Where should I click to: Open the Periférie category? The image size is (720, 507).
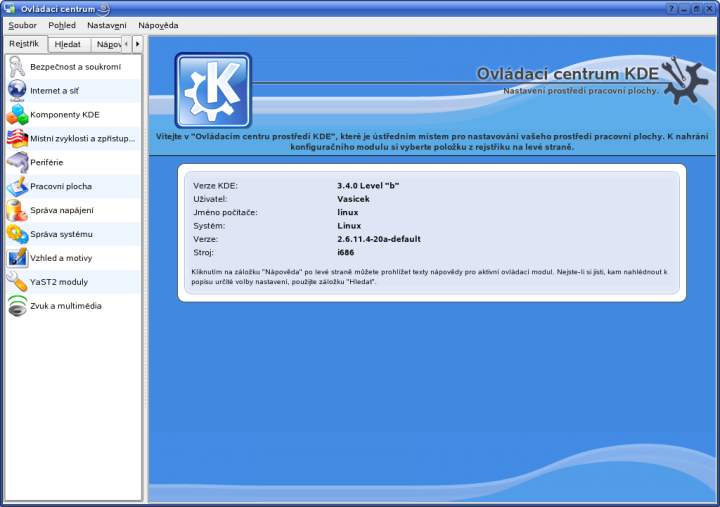[x=73, y=162]
